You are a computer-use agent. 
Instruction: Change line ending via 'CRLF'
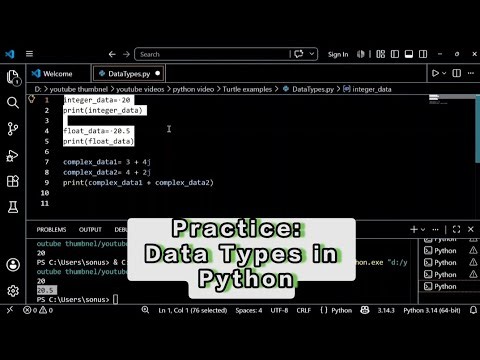coord(304,310)
